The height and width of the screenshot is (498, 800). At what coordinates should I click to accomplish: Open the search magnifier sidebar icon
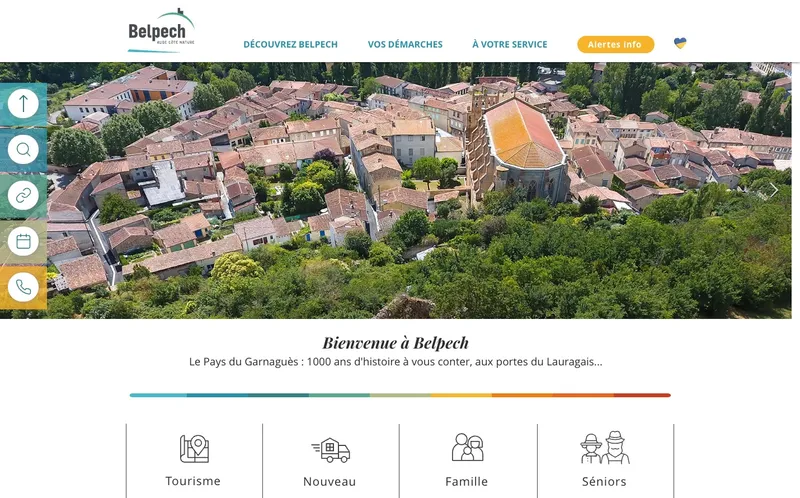click(x=23, y=150)
